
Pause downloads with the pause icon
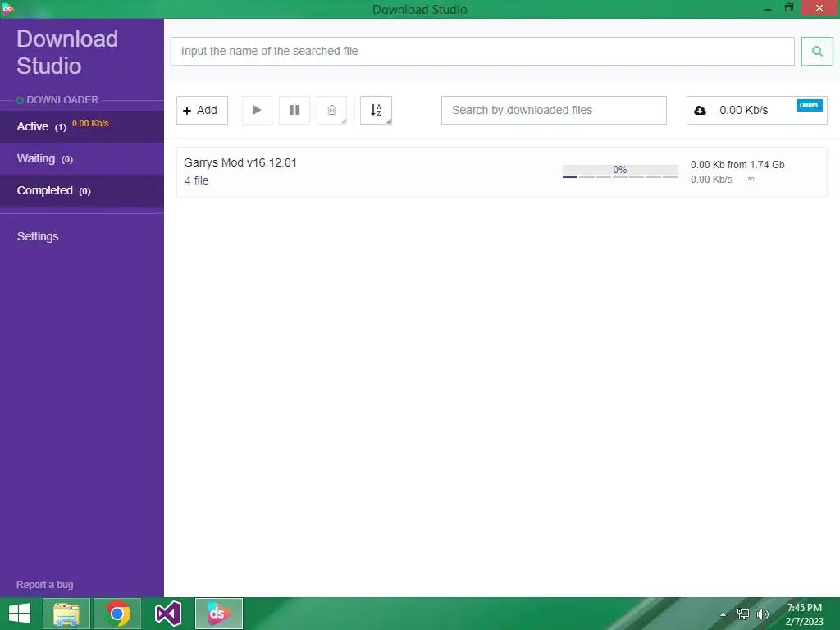(294, 111)
